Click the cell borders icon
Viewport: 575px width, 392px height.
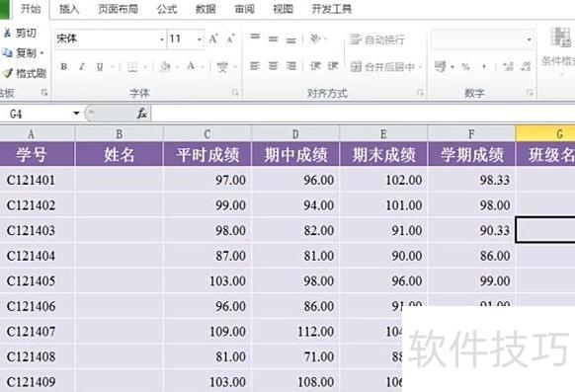click(132, 67)
